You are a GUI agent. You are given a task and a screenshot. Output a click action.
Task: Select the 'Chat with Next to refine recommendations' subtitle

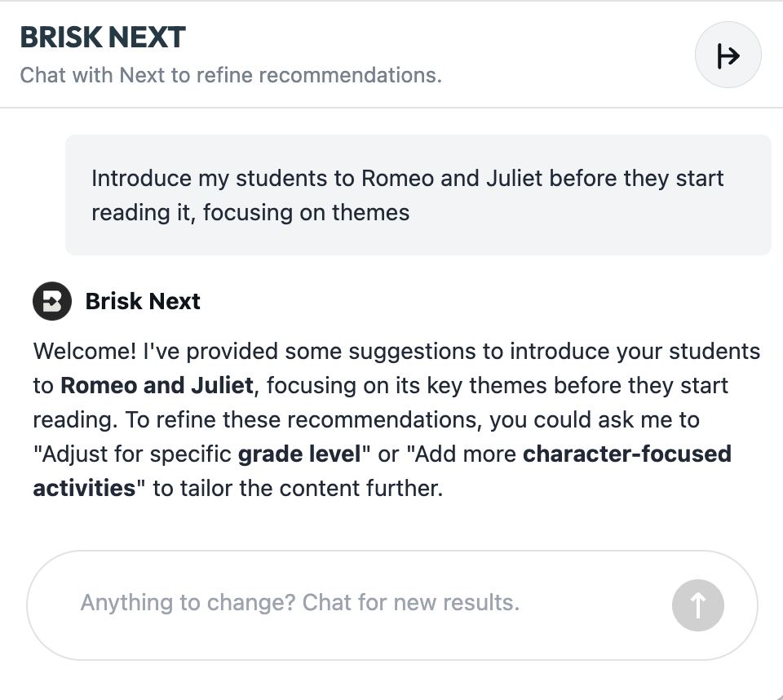[x=230, y=75]
